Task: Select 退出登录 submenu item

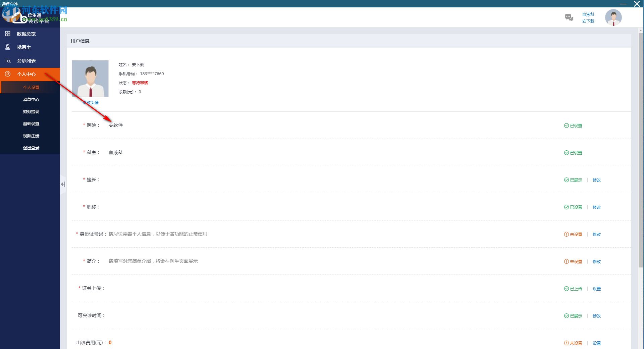Action: 31,148
